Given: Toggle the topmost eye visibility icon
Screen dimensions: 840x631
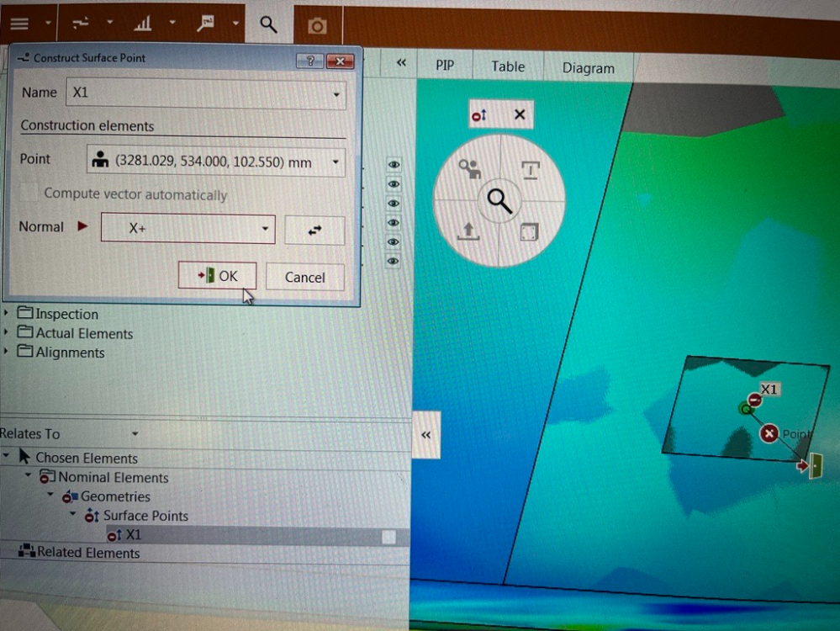Looking at the screenshot, I should click(x=393, y=165).
